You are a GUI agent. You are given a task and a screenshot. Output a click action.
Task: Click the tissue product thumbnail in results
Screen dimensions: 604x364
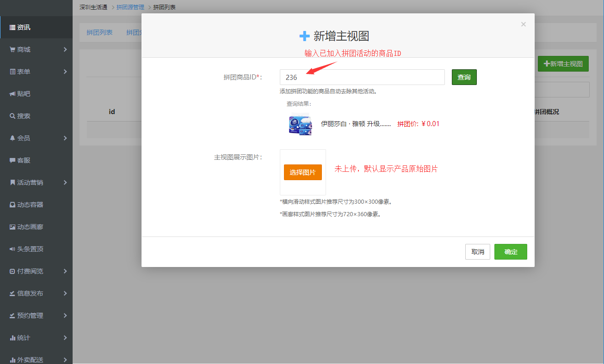[x=300, y=124]
